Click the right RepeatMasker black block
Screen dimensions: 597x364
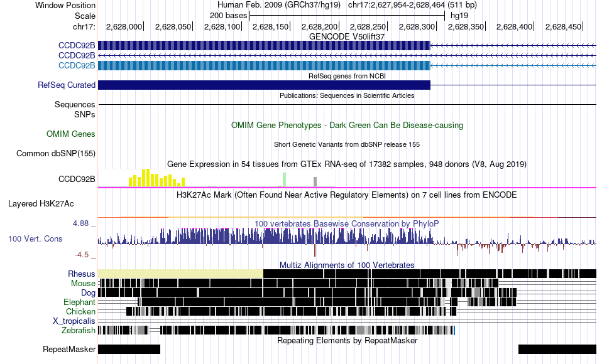tap(557, 349)
